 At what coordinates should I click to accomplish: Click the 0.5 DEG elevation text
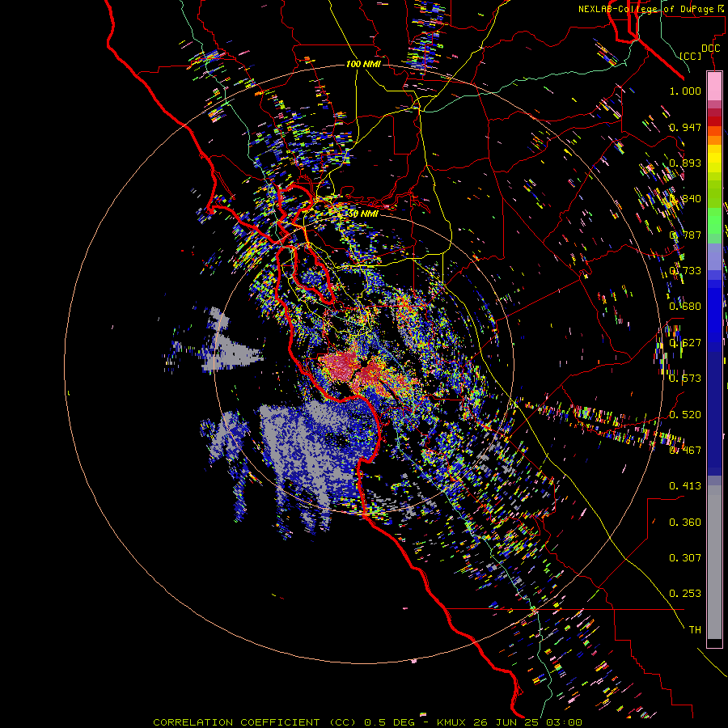click(x=391, y=722)
